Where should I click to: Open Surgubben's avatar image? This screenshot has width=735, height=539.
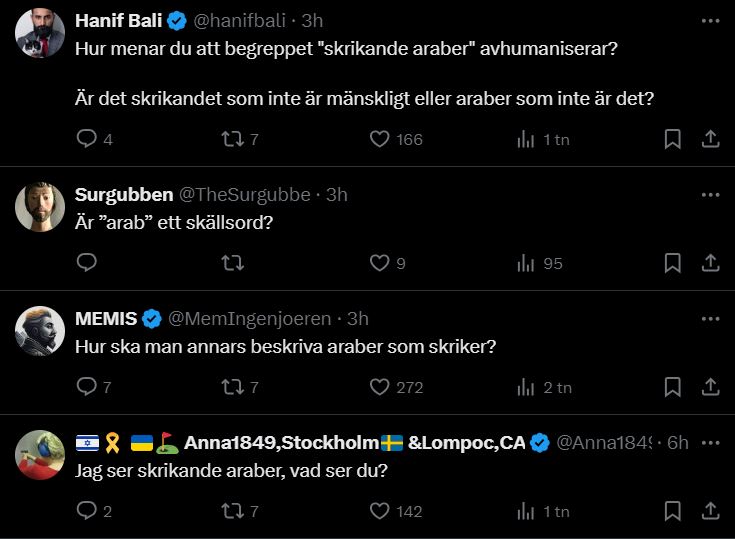pyautogui.click(x=41, y=207)
